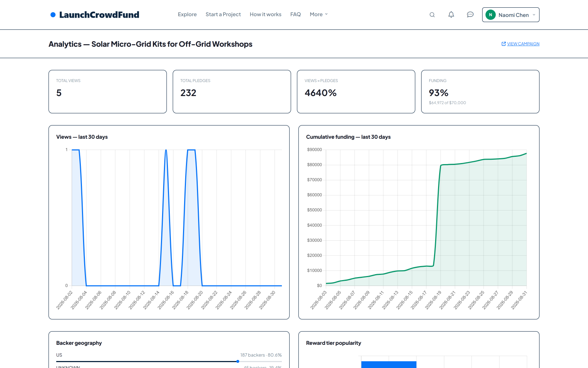Select the Total Pledges card showing 232

pos(232,92)
